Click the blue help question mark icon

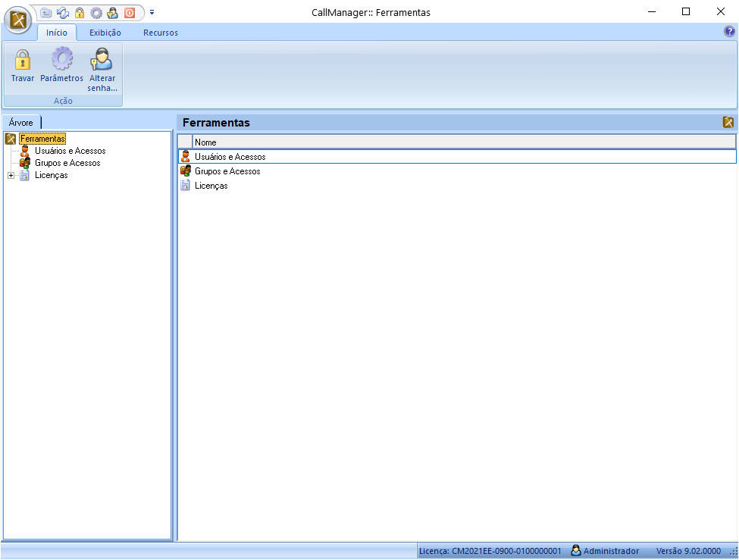click(729, 32)
